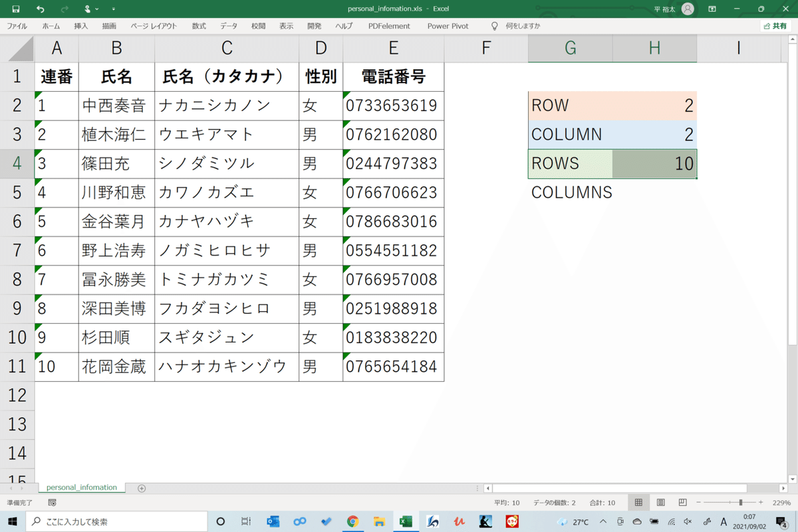Select cell containing 中西奏音
This screenshot has width=798, height=532.
116,106
